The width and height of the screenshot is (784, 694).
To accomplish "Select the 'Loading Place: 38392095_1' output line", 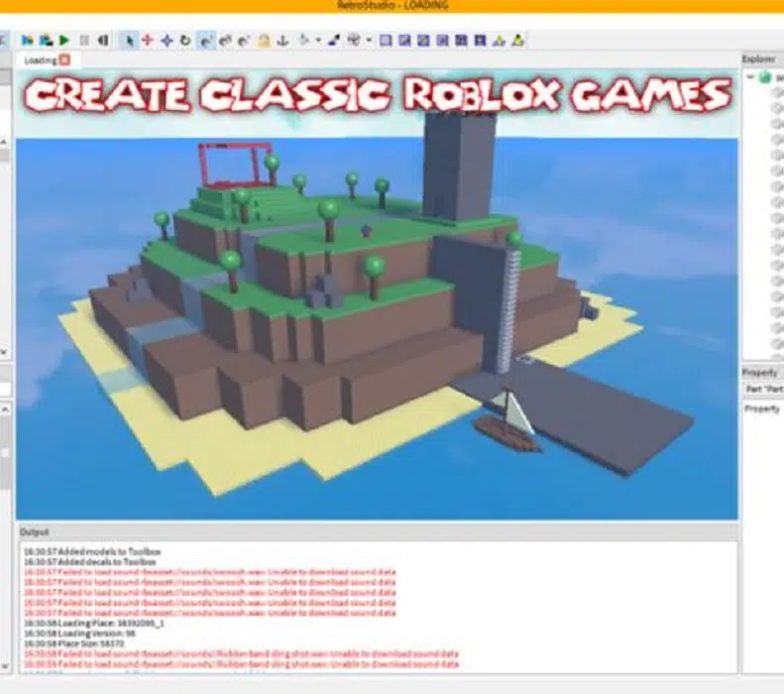I will [x=94, y=624].
